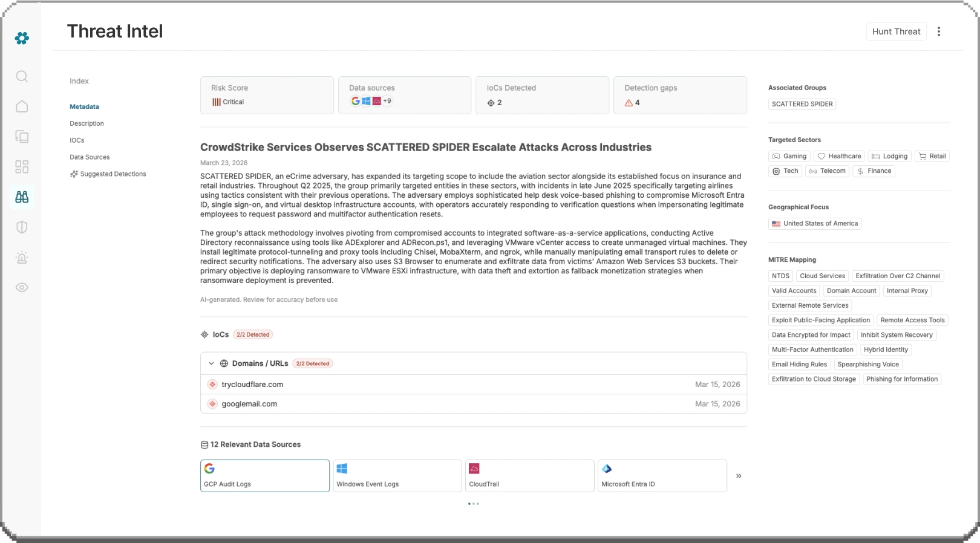Image resolution: width=980 pixels, height=543 pixels.
Task: Open the Detection gaps card
Action: [680, 95]
